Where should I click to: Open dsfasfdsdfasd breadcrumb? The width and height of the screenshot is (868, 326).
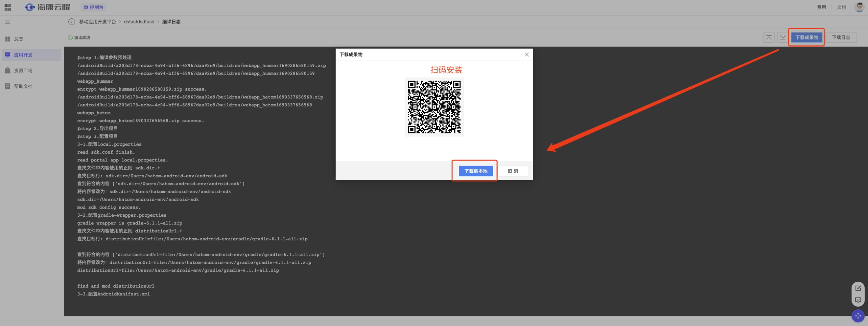tap(139, 22)
